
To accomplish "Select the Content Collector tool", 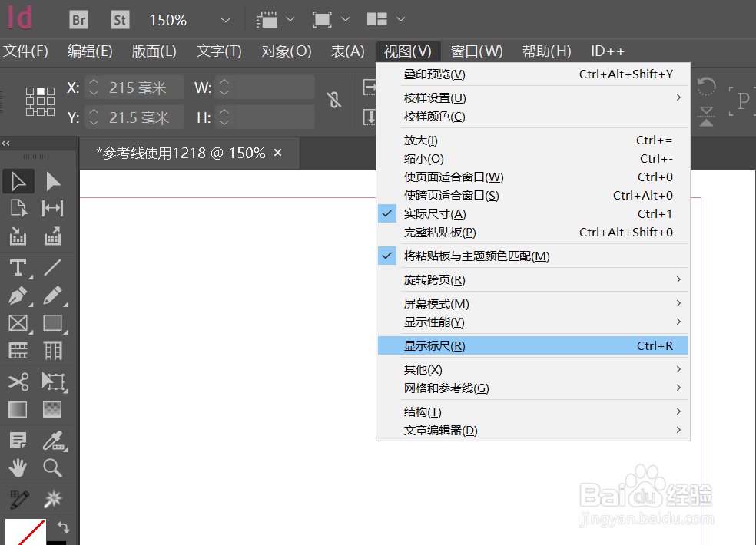I will click(18, 236).
